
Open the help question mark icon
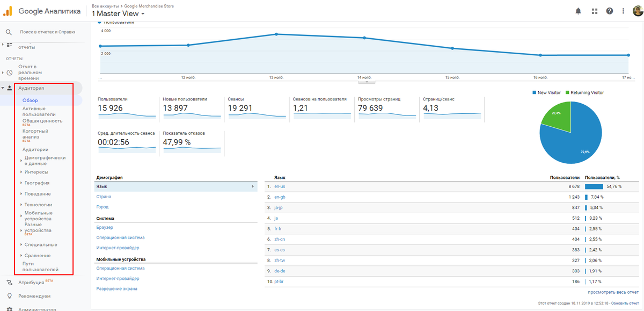610,11
